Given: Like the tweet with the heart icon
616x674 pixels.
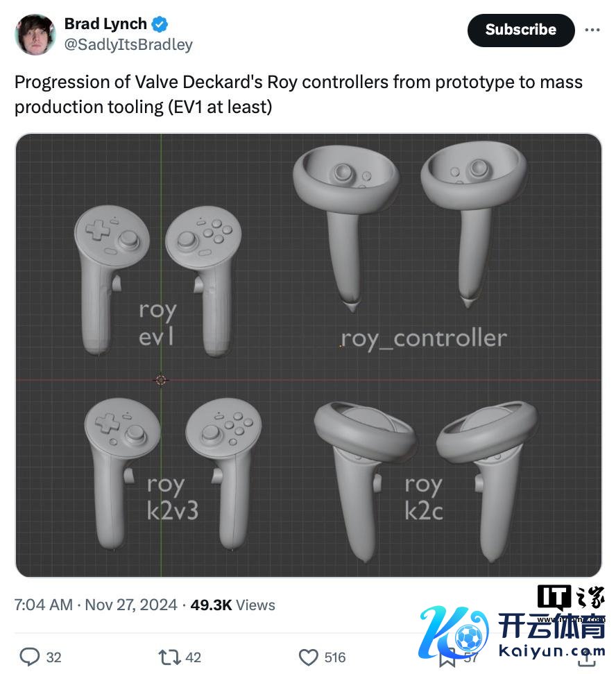Looking at the screenshot, I should (x=309, y=657).
